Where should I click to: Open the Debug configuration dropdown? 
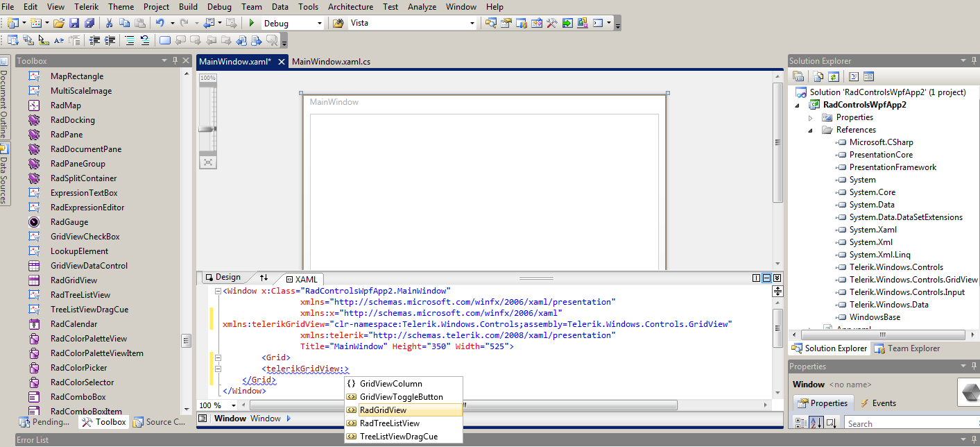[320, 24]
